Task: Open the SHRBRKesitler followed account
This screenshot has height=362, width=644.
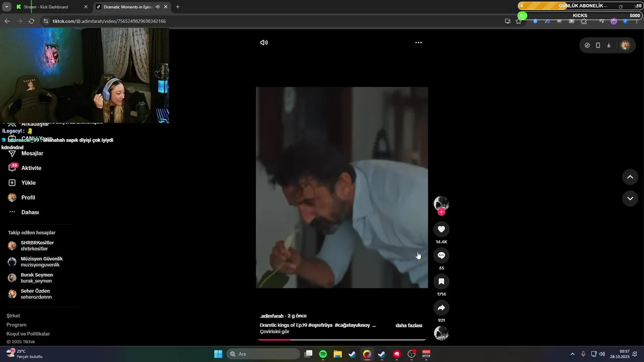Action: coord(31,245)
